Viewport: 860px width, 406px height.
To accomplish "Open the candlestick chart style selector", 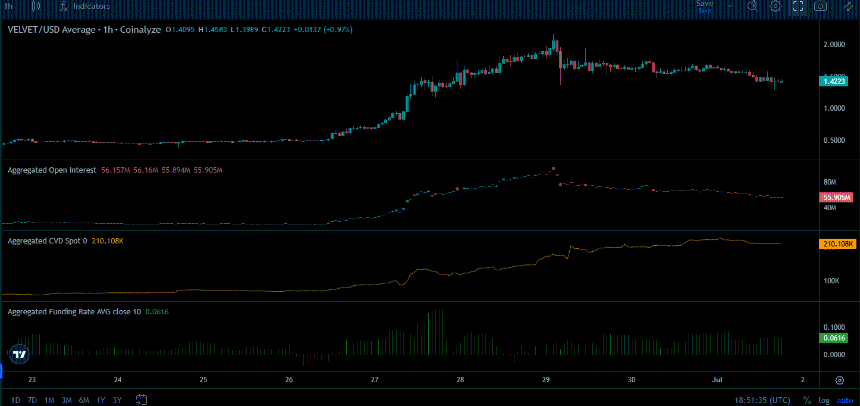I will click(x=37, y=6).
